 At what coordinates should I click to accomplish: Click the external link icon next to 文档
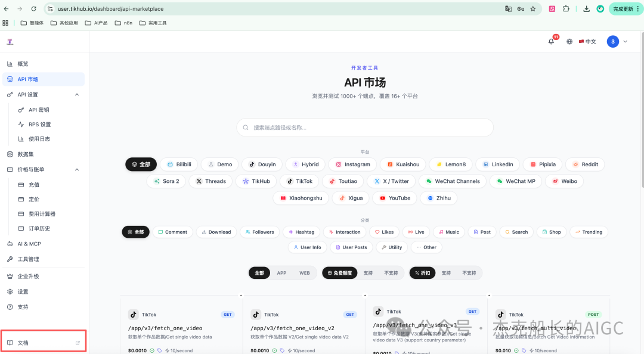(78, 343)
